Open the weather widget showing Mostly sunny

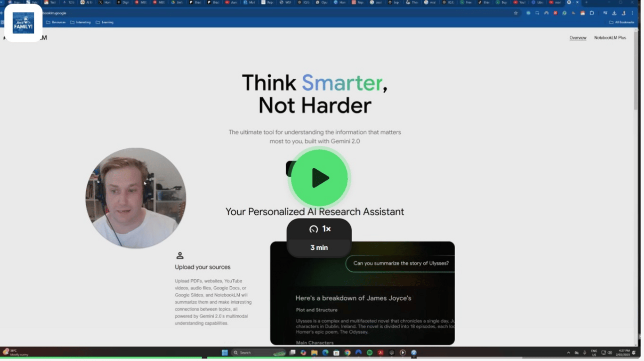[16, 353]
